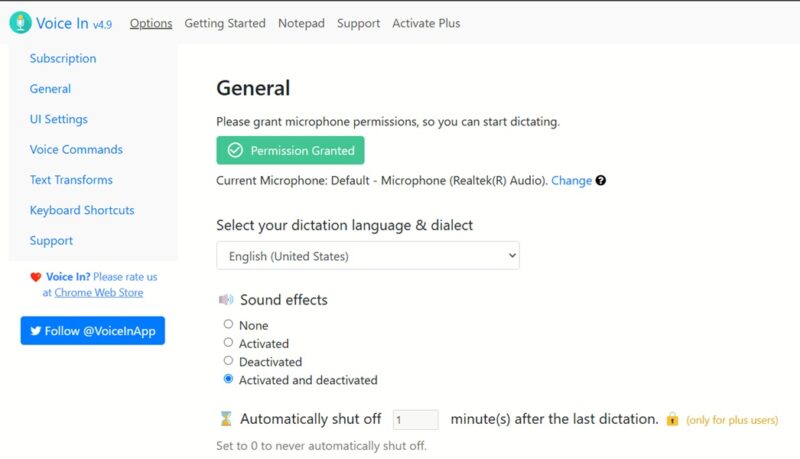Click Activate Plus in the top navigation

[426, 23]
